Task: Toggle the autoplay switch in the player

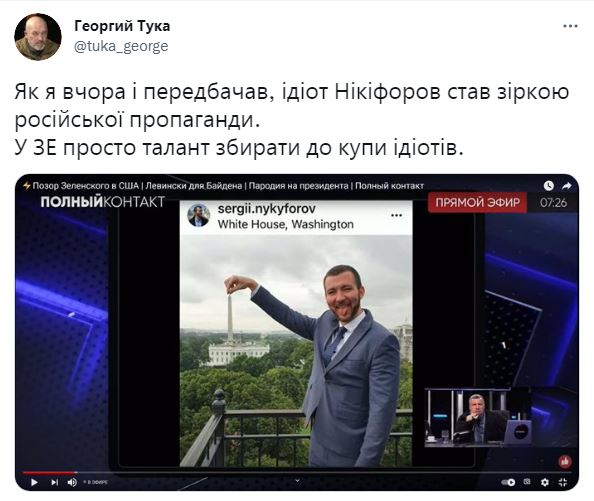Action: pyautogui.click(x=508, y=482)
